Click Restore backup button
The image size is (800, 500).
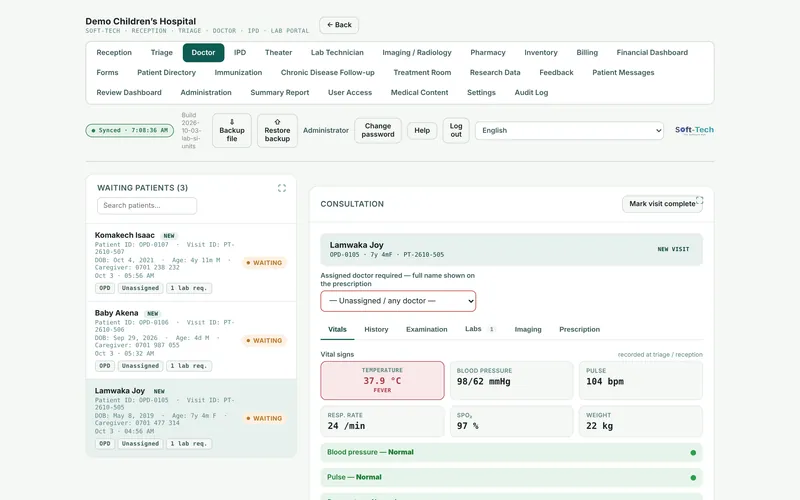click(277, 131)
